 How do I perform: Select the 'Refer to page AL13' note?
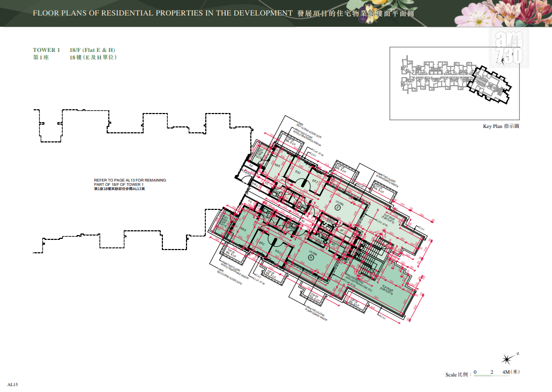click(130, 184)
